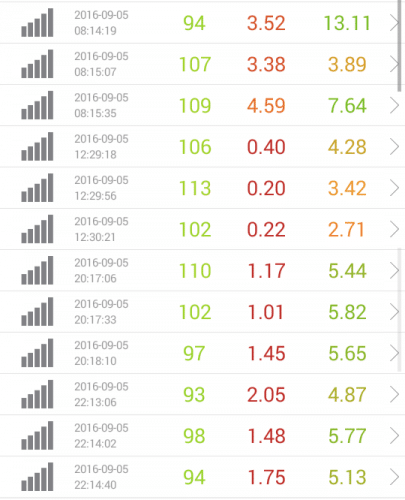405x500 pixels.
Task: Click signal bars icon for 08:14:19 test
Action: tap(37, 22)
